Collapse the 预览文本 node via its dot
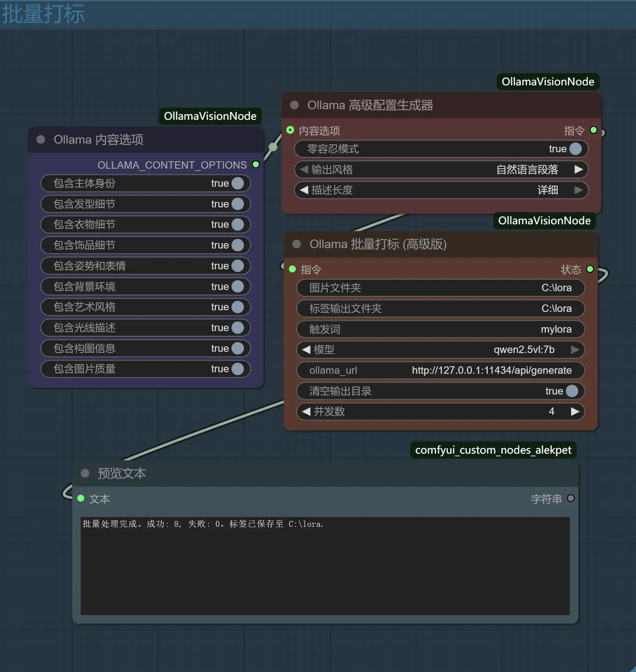Screen dimensions: 636x672 point(85,473)
